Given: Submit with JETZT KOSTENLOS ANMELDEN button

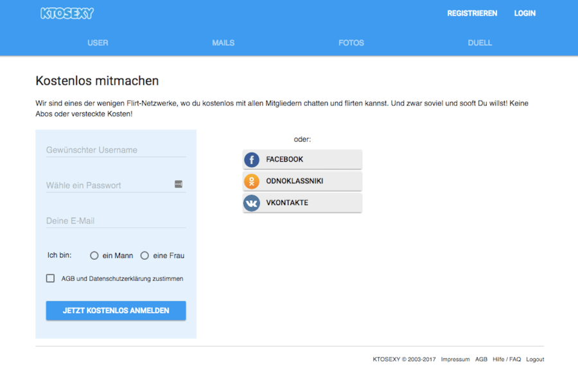Looking at the screenshot, I should point(116,311).
